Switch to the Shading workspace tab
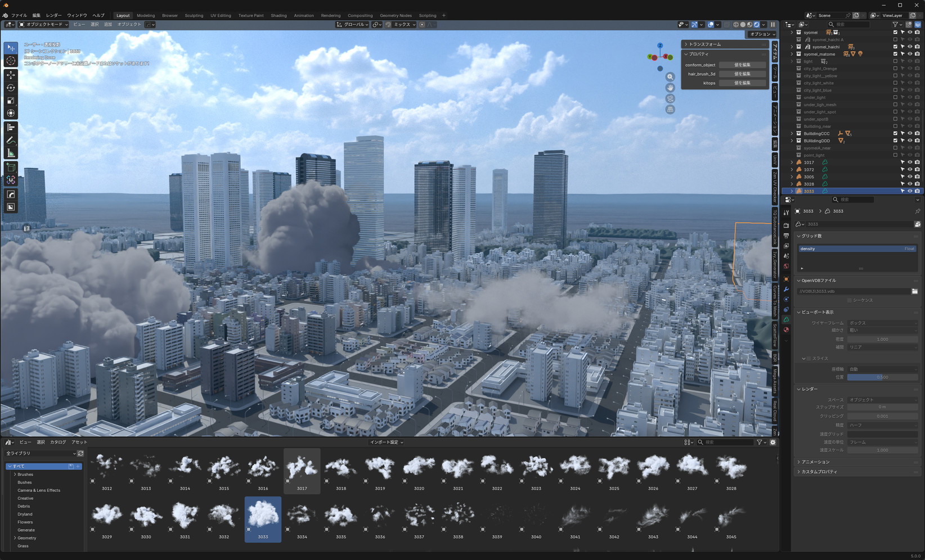Image resolution: width=925 pixels, height=560 pixels. 279,16
